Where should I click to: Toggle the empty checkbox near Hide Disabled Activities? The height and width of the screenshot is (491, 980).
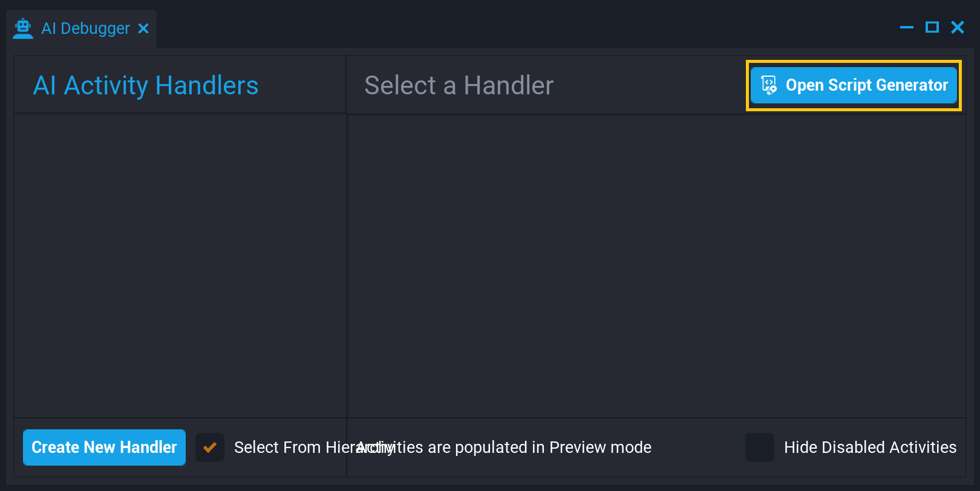(760, 447)
